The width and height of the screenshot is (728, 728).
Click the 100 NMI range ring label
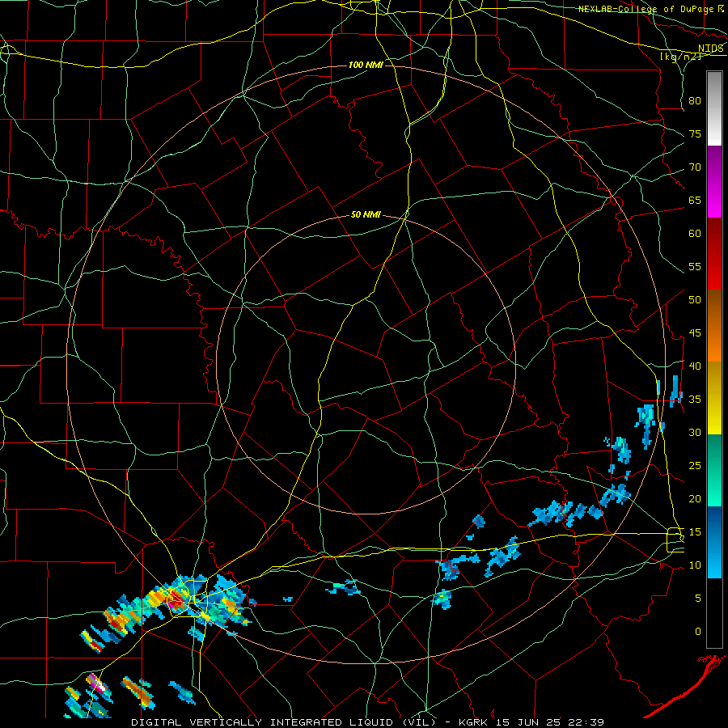pyautogui.click(x=366, y=65)
